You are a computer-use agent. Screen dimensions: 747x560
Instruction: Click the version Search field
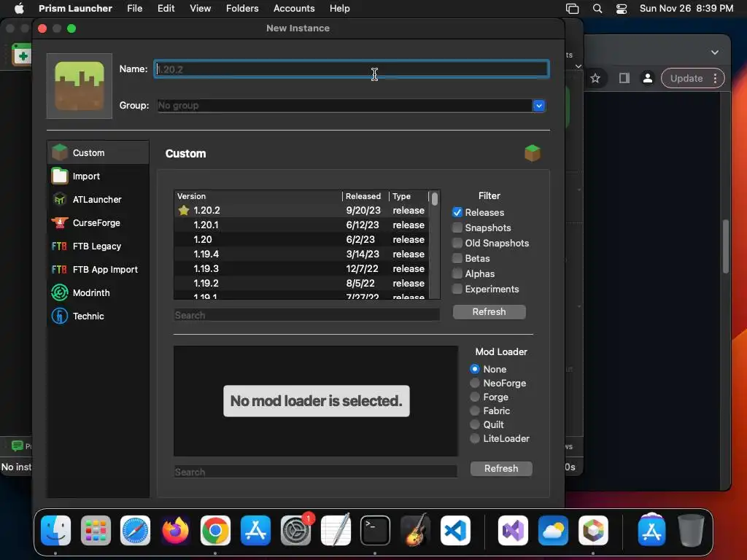coord(307,315)
